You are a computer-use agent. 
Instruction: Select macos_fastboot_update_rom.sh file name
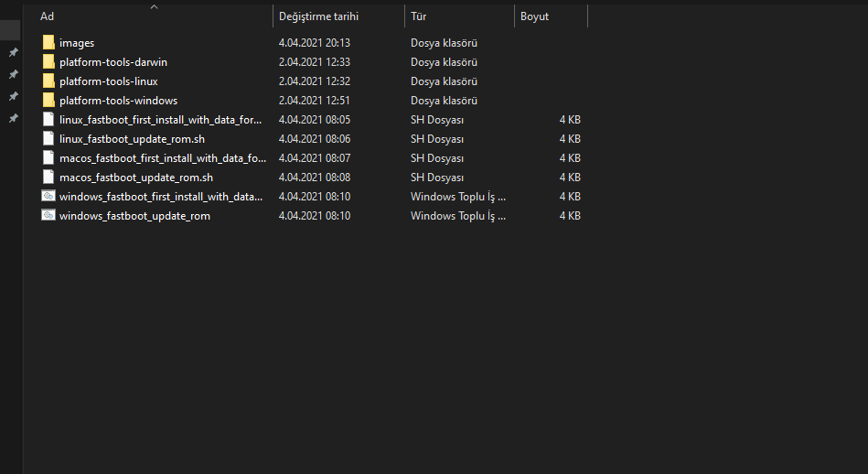click(x=136, y=178)
